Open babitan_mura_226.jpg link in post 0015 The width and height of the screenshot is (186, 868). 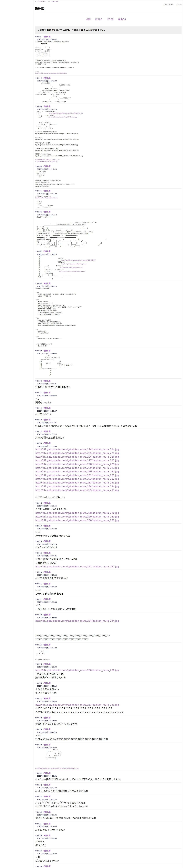coord(77,457)
